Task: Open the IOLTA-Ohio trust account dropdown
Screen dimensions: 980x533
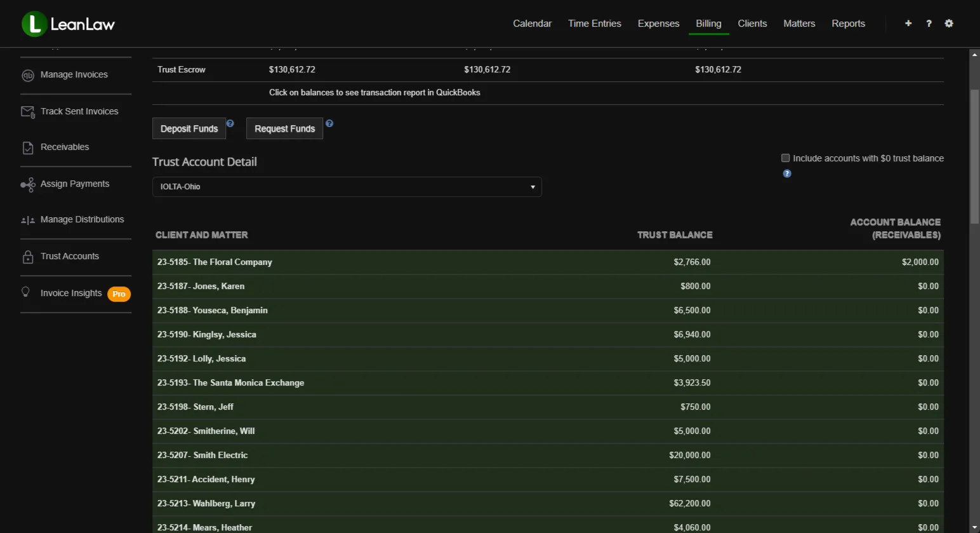Action: click(347, 187)
